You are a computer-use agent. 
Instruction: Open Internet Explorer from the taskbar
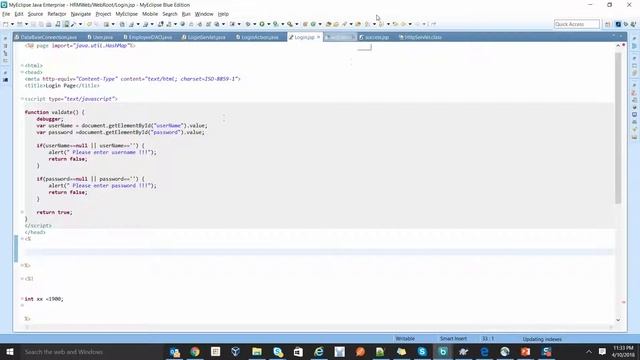point(319,352)
